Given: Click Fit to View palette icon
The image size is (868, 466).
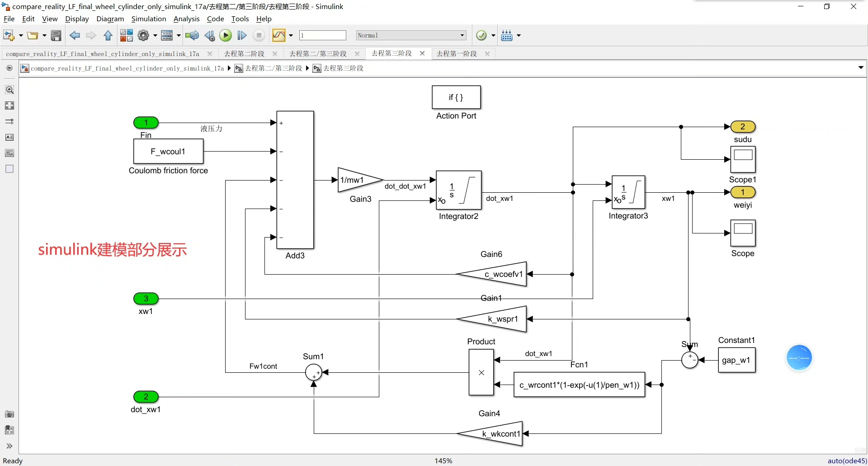Looking at the screenshot, I should click(x=9, y=105).
